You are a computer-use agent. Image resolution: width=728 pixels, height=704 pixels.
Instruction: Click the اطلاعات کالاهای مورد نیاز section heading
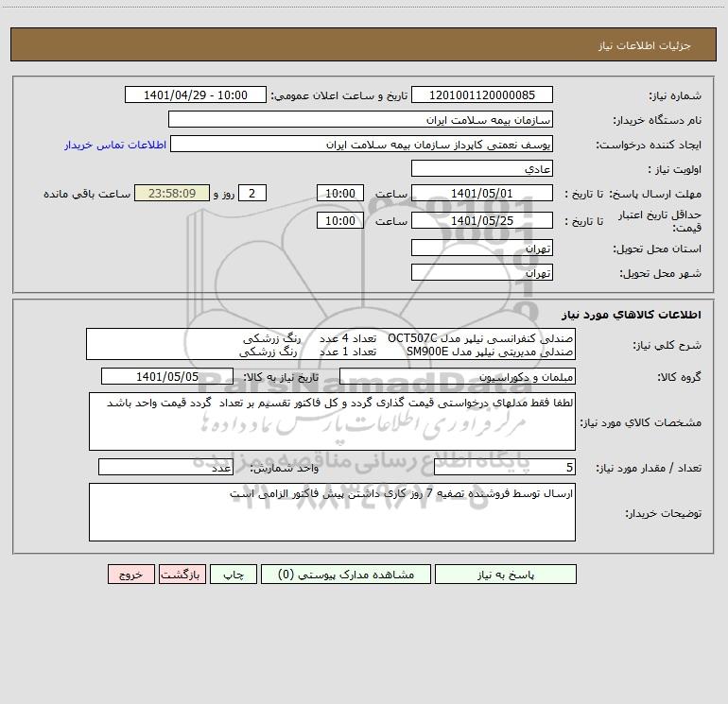[632, 315]
